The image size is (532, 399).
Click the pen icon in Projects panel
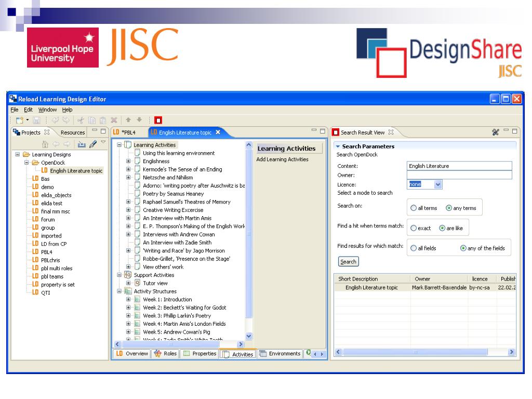pyautogui.click(x=92, y=144)
